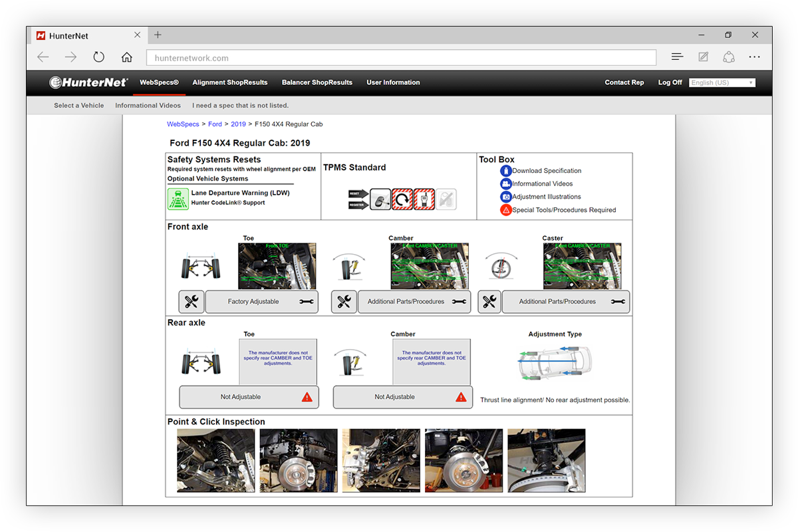Click Log Off
The image size is (798, 532).
pyautogui.click(x=670, y=82)
